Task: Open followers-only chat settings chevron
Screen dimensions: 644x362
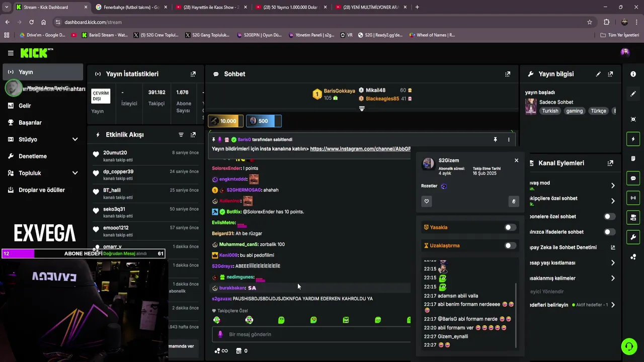Action: point(612,201)
